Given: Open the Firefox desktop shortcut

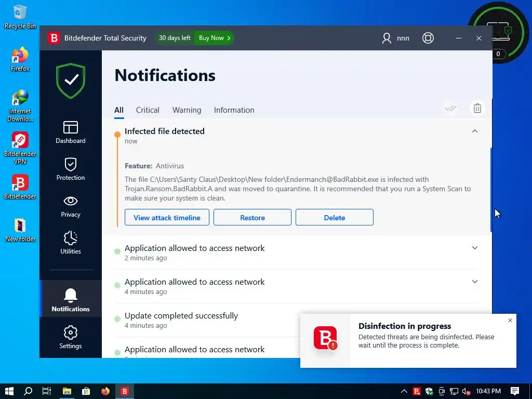Looking at the screenshot, I should (x=20, y=59).
